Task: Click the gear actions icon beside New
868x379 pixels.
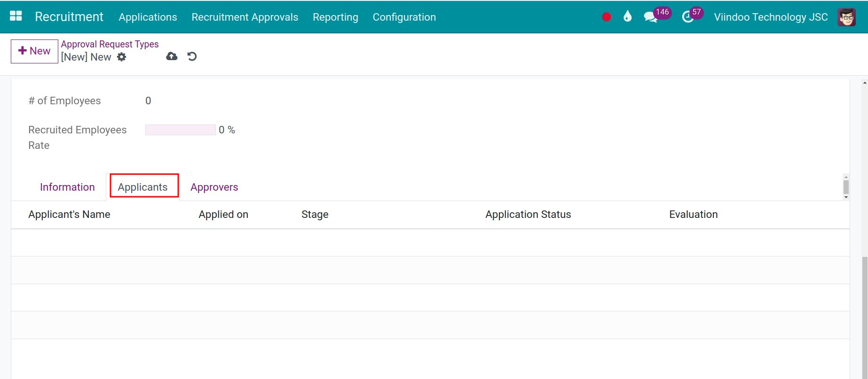Action: [122, 57]
